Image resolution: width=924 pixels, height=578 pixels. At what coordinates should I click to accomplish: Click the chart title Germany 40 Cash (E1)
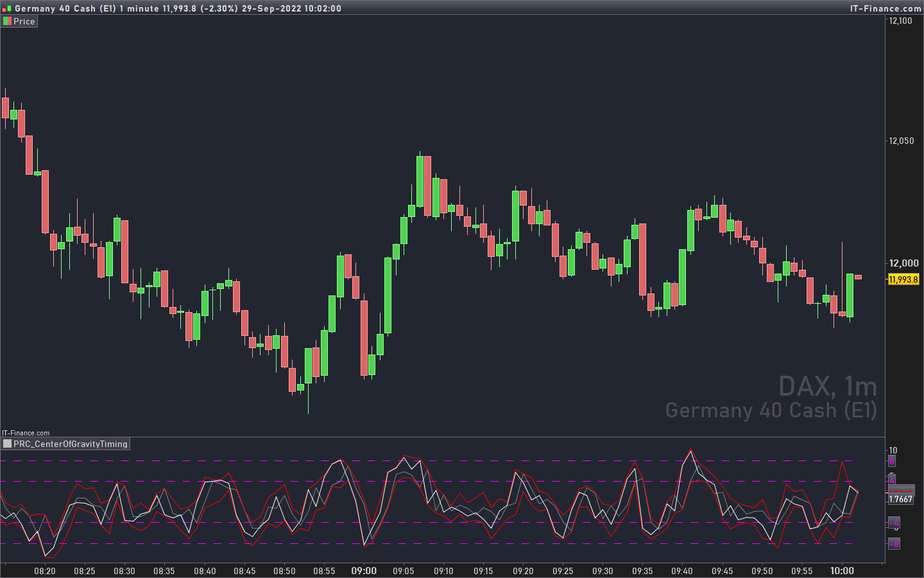[65, 8]
